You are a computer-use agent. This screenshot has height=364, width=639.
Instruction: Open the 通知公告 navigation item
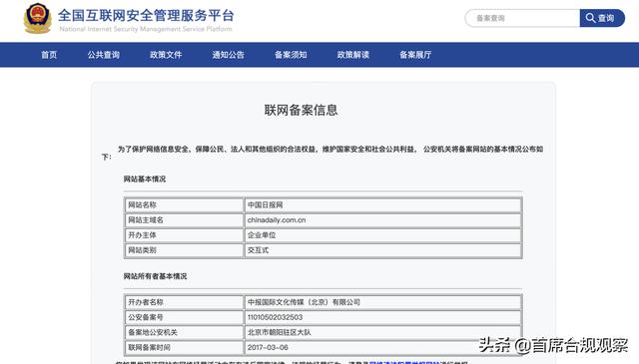[229, 55]
